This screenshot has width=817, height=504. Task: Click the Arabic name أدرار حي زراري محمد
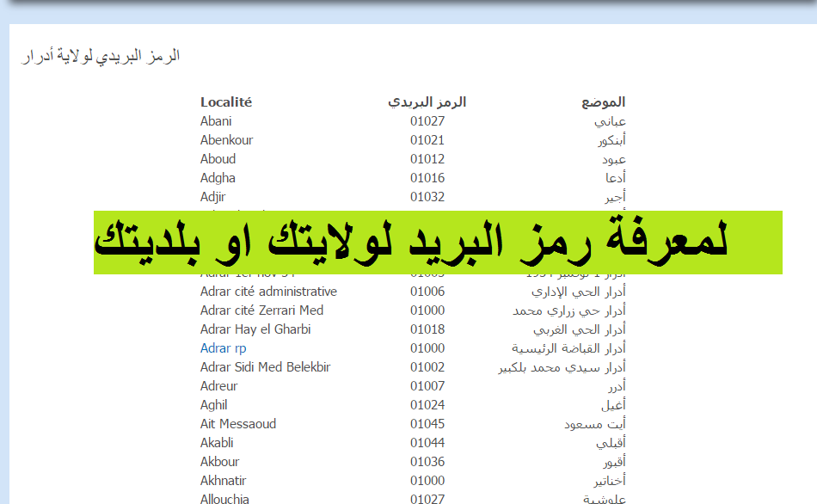(x=569, y=310)
